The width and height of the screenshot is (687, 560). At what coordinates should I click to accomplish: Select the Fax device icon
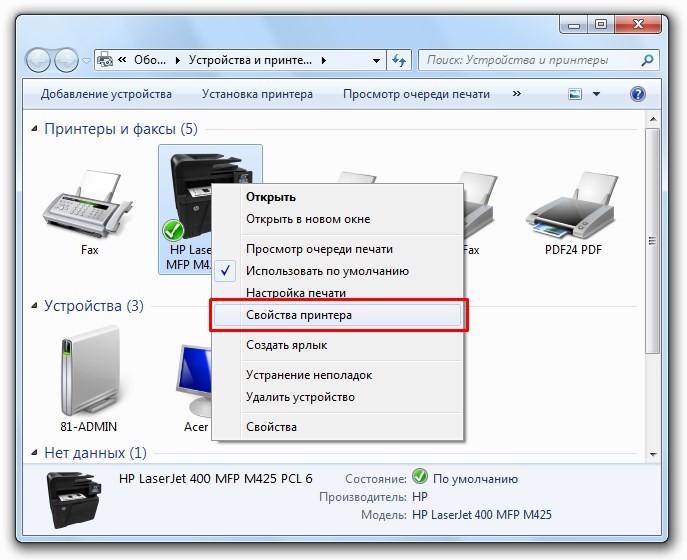click(89, 204)
